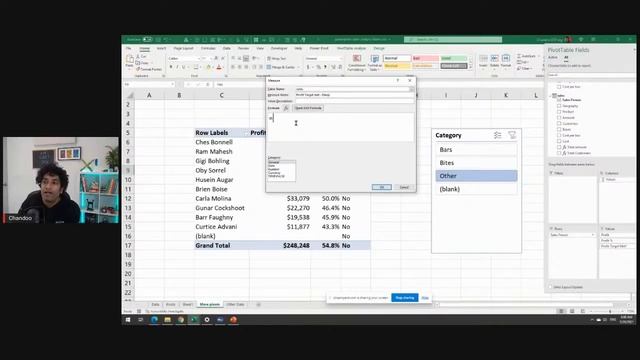Check the Geography field checkbox
Viewport: 640px width, 360px height.
coord(559,106)
